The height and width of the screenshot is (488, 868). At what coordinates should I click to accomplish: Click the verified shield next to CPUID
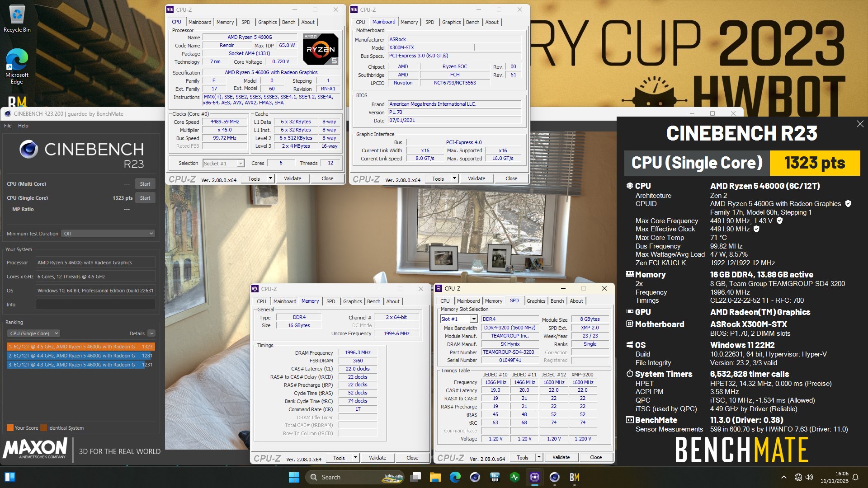pos(848,204)
